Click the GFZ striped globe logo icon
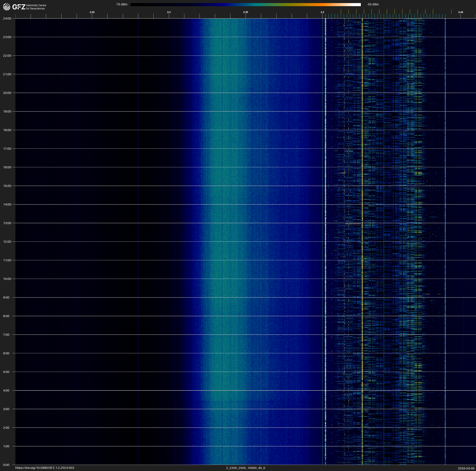The image size is (476, 471). [x=7, y=7]
